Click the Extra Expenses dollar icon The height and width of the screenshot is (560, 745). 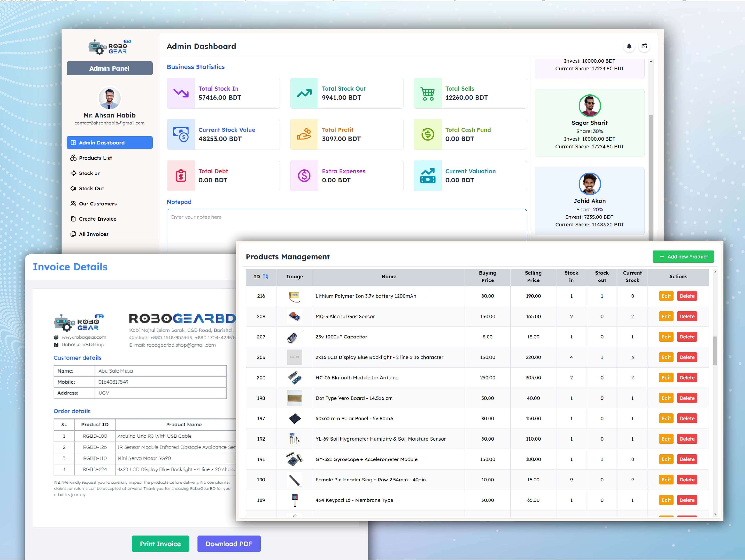click(304, 176)
